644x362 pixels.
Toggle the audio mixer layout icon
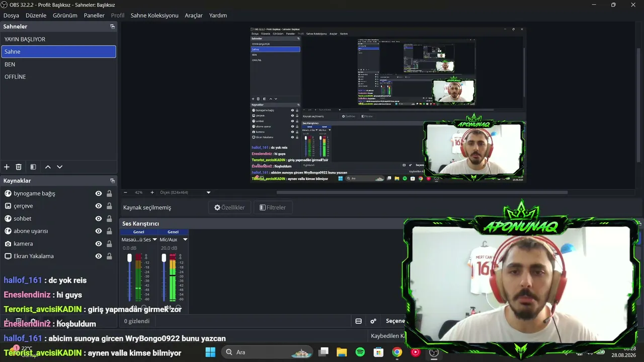click(x=359, y=321)
